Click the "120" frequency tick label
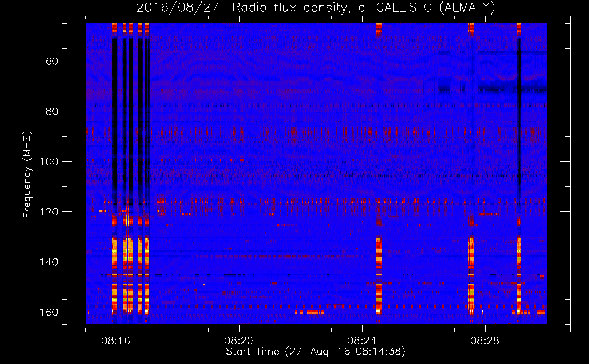This screenshot has width=589, height=364. (x=49, y=212)
